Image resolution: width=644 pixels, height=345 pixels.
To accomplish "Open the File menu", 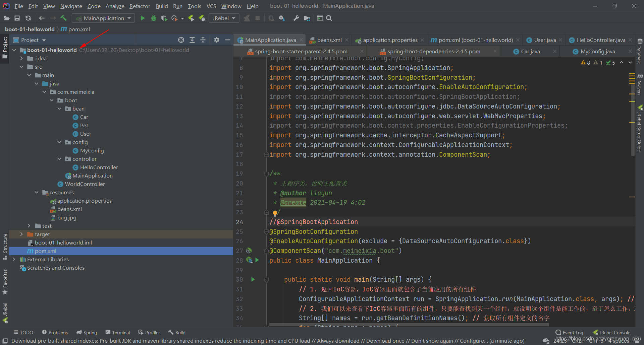I will (19, 6).
